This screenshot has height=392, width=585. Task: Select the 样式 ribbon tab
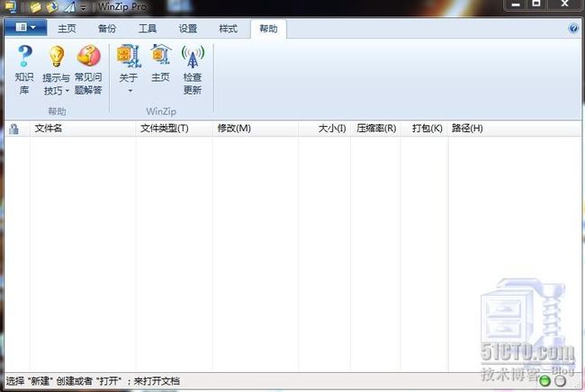click(x=228, y=29)
